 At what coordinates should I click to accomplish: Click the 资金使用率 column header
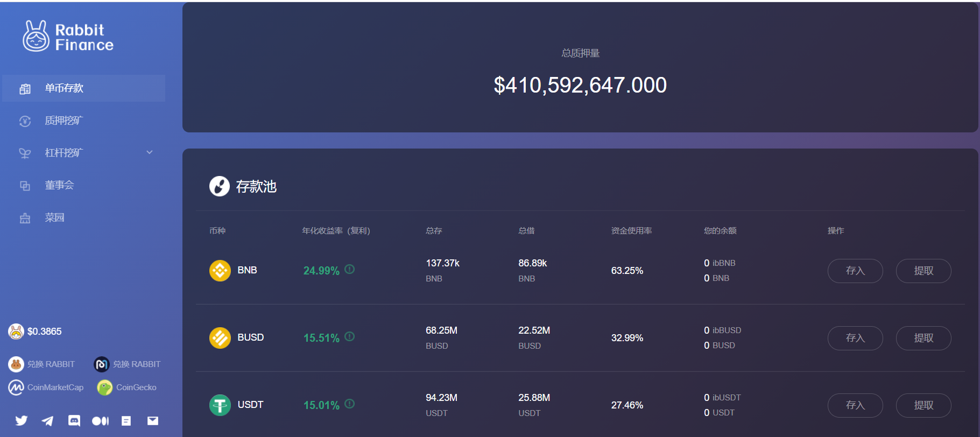[631, 230]
